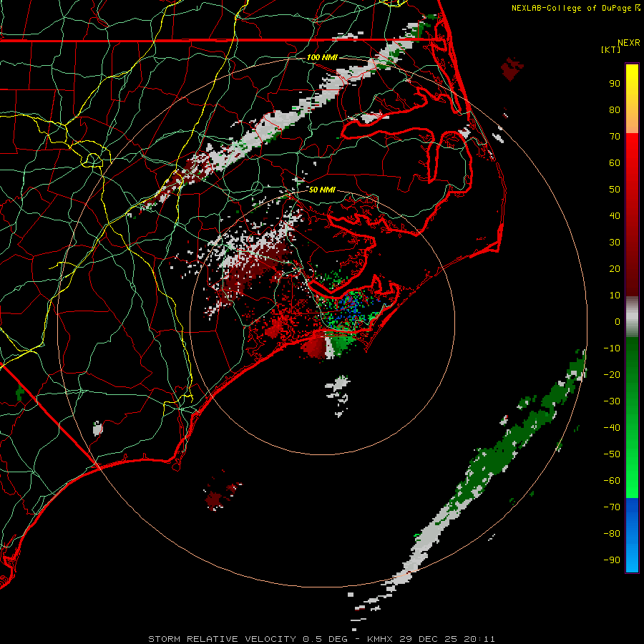The image size is (644, 644).
Task: Click the -50 value on velocity scale
Action: point(612,454)
